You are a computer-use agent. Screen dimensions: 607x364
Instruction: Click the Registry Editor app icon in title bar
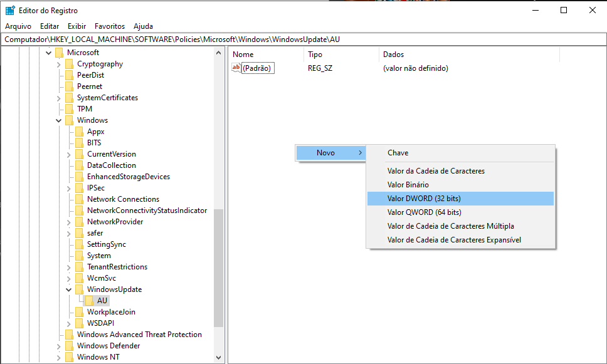click(x=10, y=10)
